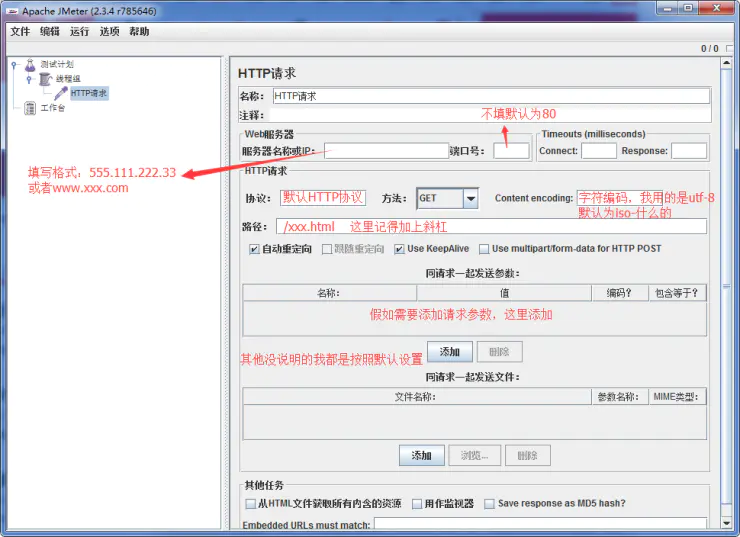This screenshot has width=740, height=537.
Task: Disable the Use KeepAlive checkbox
Action: [x=399, y=249]
